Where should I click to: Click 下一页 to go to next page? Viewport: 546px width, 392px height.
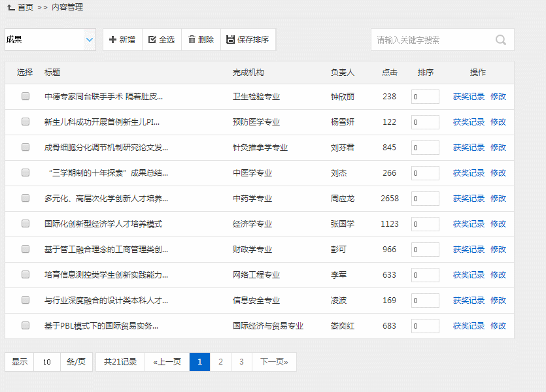click(x=274, y=362)
